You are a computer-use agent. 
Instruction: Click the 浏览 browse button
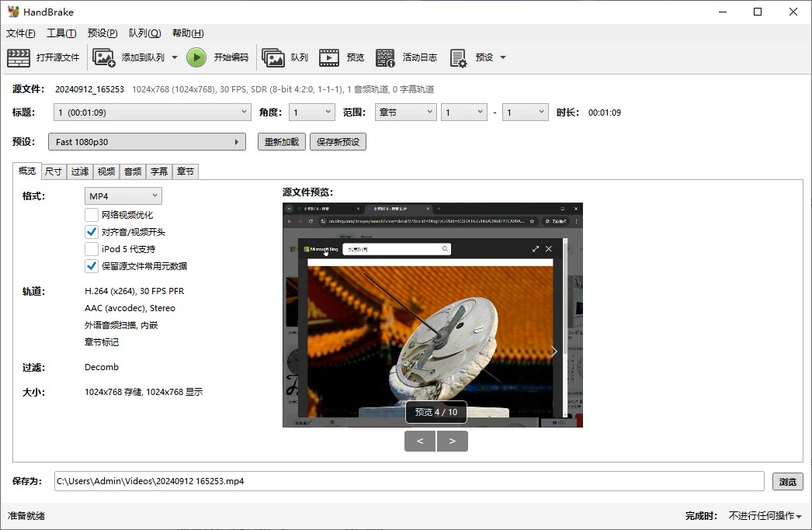click(x=787, y=481)
